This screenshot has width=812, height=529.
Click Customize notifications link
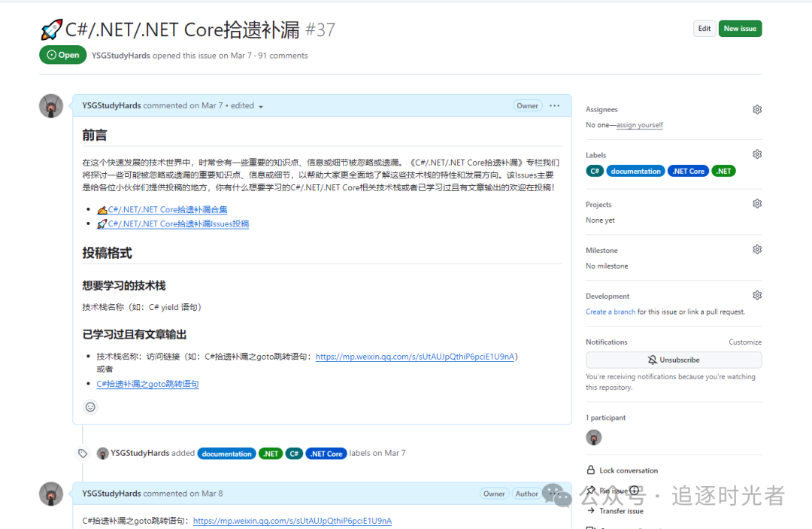point(744,342)
